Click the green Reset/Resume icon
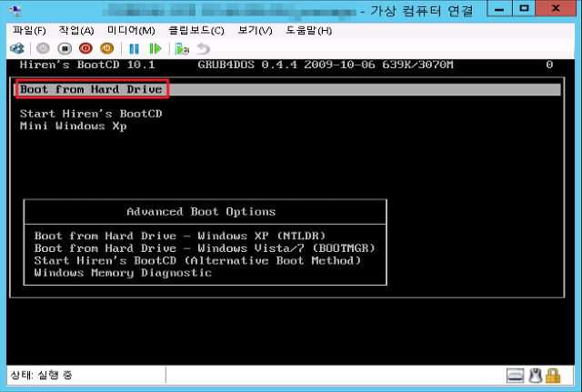582x392 pixels. 156,48
